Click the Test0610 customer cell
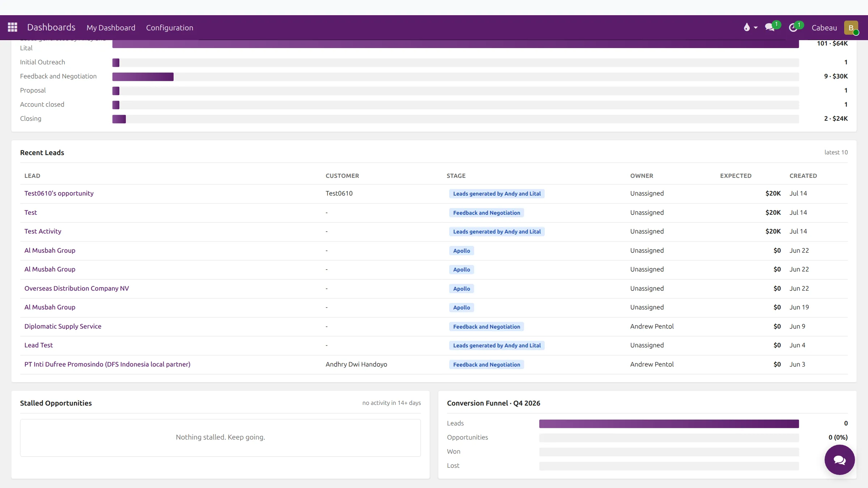Viewport: 868px width, 488px height. 339,193
